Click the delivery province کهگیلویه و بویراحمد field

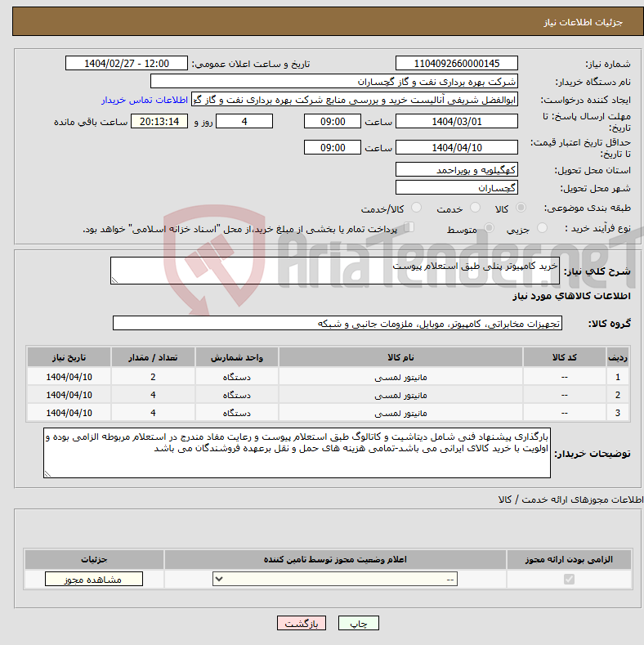(457, 169)
